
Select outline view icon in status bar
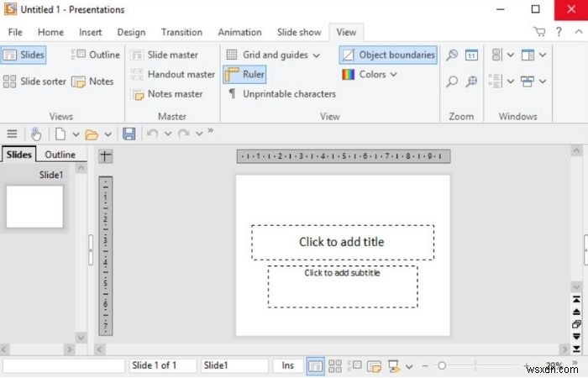pyautogui.click(x=354, y=365)
